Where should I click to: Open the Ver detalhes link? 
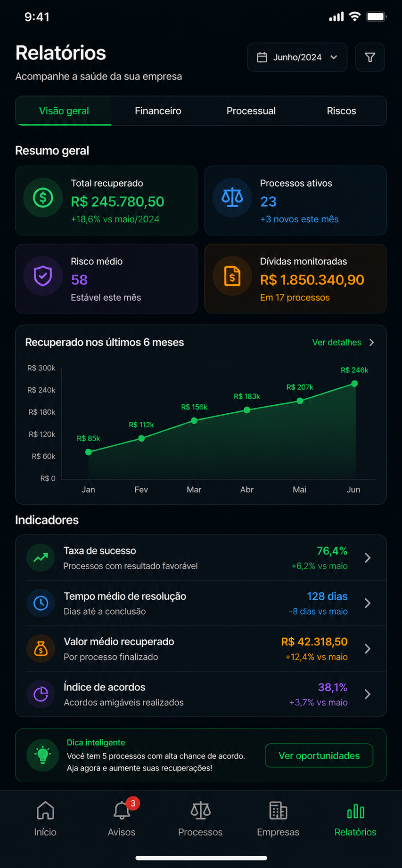pos(343,342)
